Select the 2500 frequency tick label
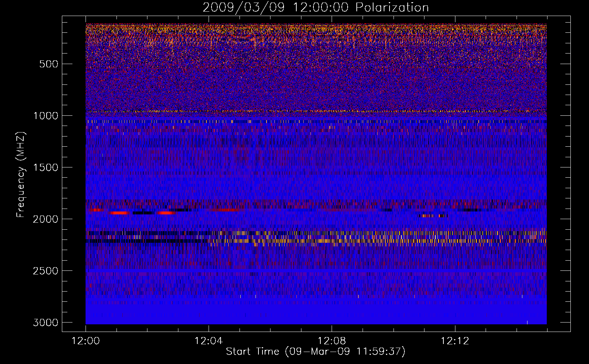This screenshot has width=589, height=364. 46,271
